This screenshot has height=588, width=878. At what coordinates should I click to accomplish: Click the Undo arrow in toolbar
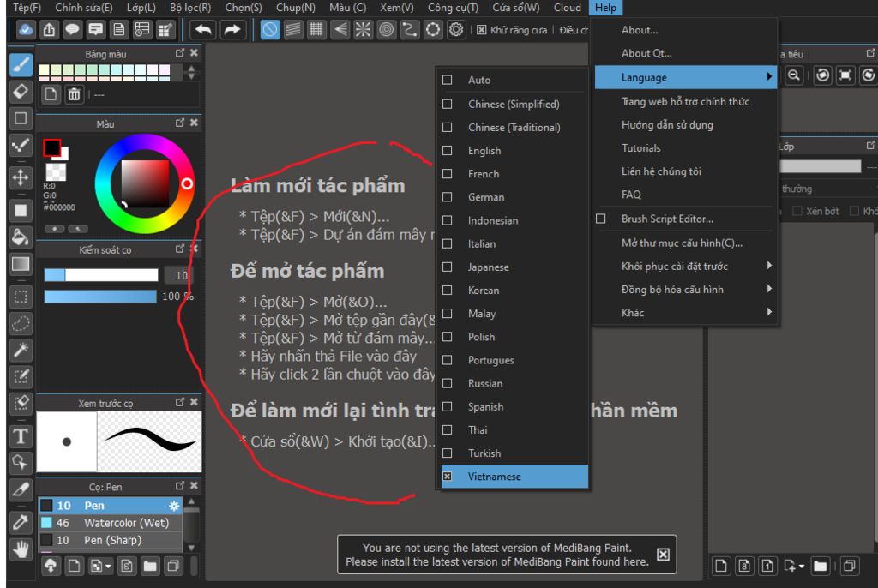pos(203,30)
